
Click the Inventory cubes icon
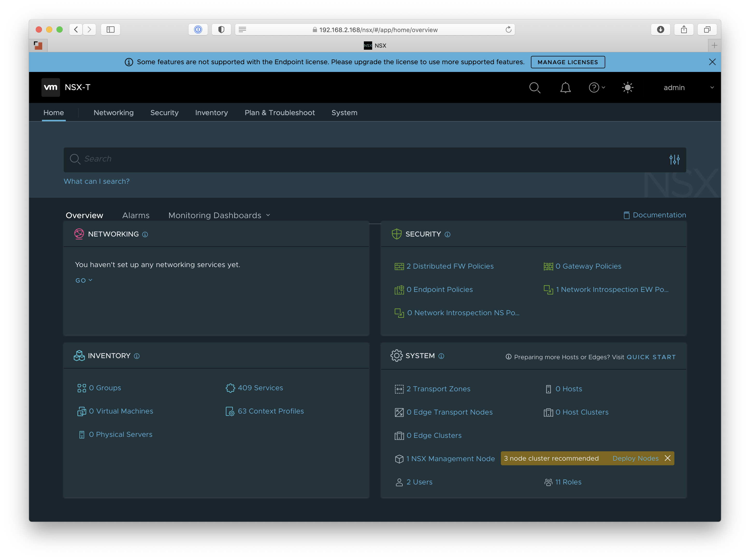pos(79,356)
